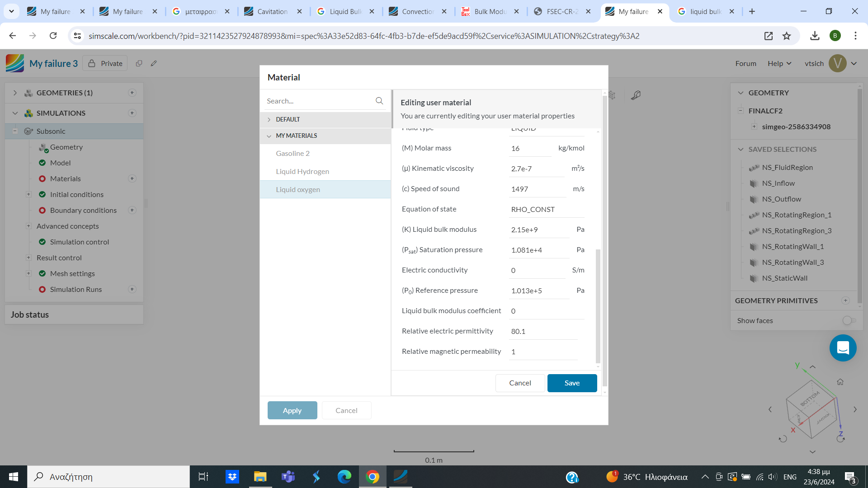Viewport: 868px width, 488px height.
Task: Add a new material with plus icon
Action: [x=132, y=178]
